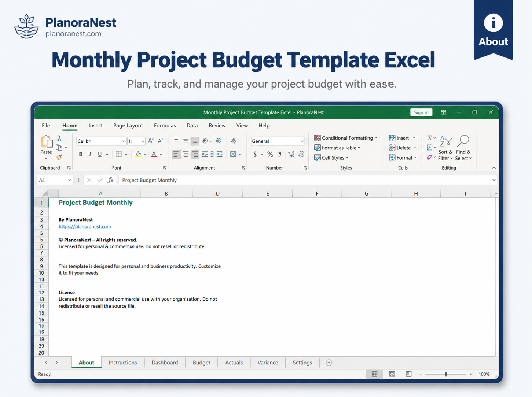Switch to the Variance sheet tab

268,363
